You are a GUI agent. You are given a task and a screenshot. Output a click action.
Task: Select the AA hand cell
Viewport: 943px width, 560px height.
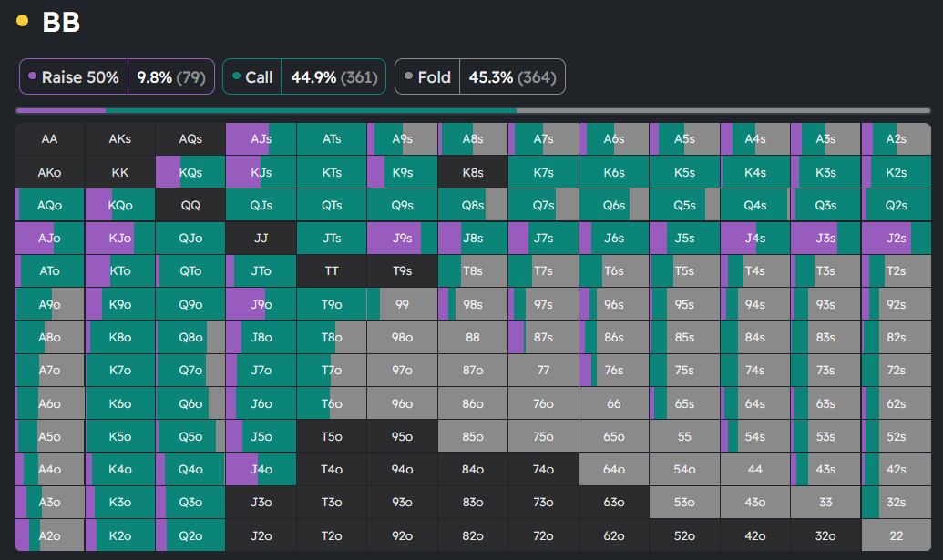point(49,139)
